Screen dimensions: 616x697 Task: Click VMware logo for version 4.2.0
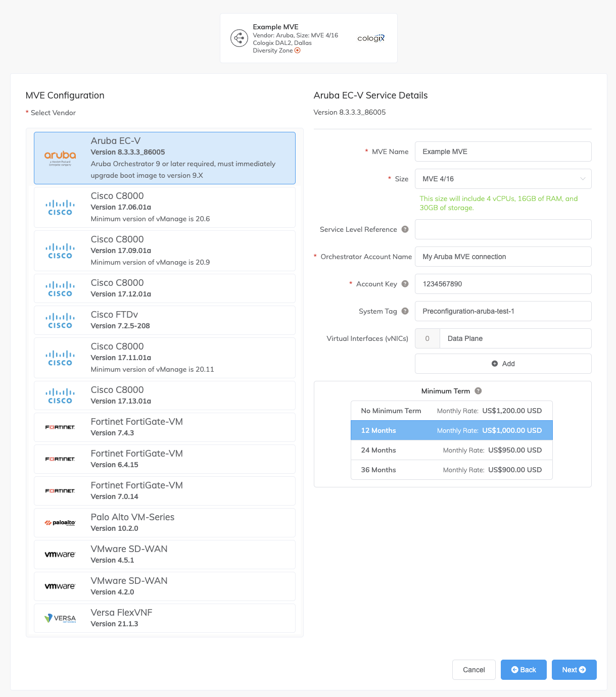(x=60, y=586)
